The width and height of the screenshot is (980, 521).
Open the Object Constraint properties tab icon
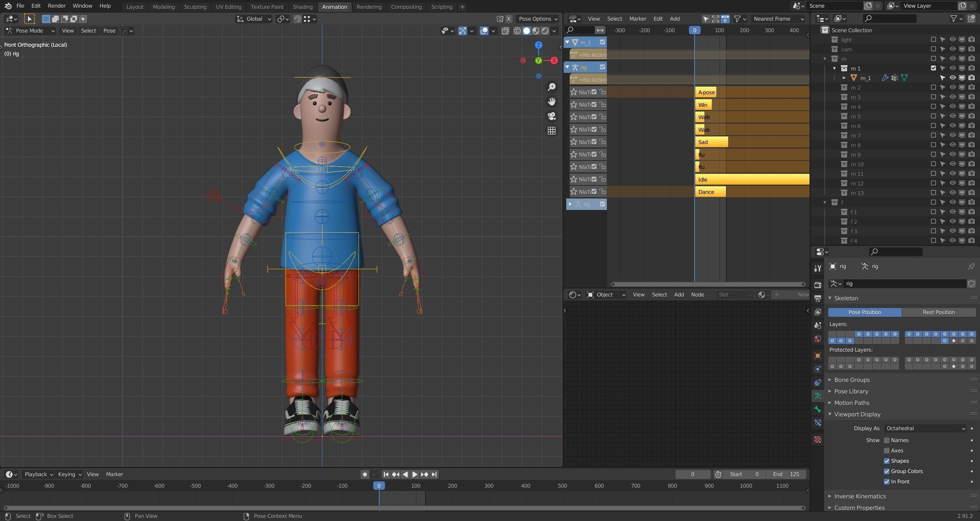[x=818, y=382]
